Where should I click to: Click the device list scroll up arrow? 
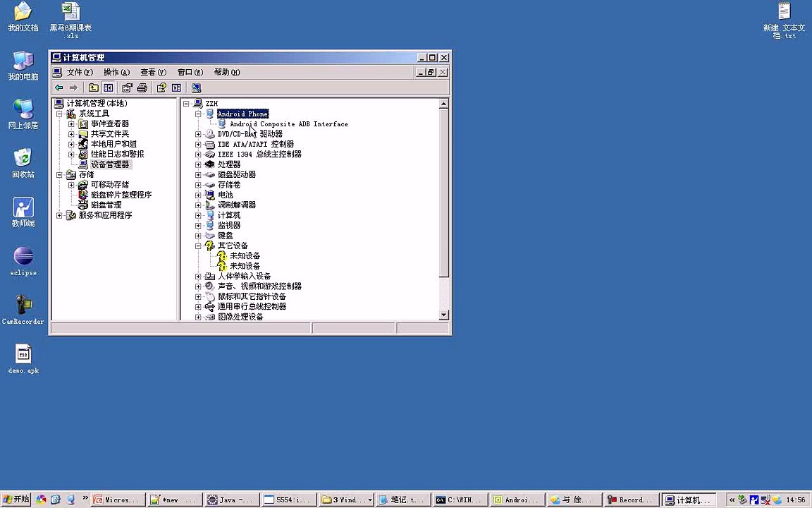click(444, 104)
